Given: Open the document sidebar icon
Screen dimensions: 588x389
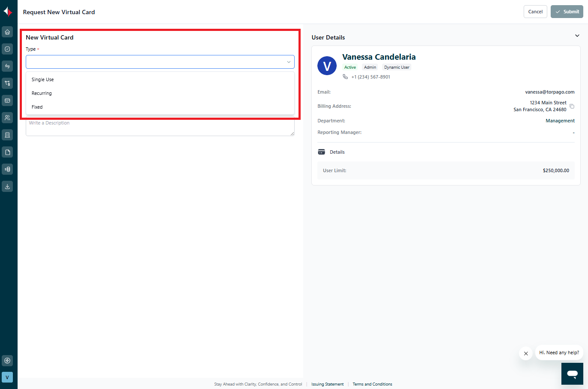Looking at the screenshot, I should click(x=7, y=152).
